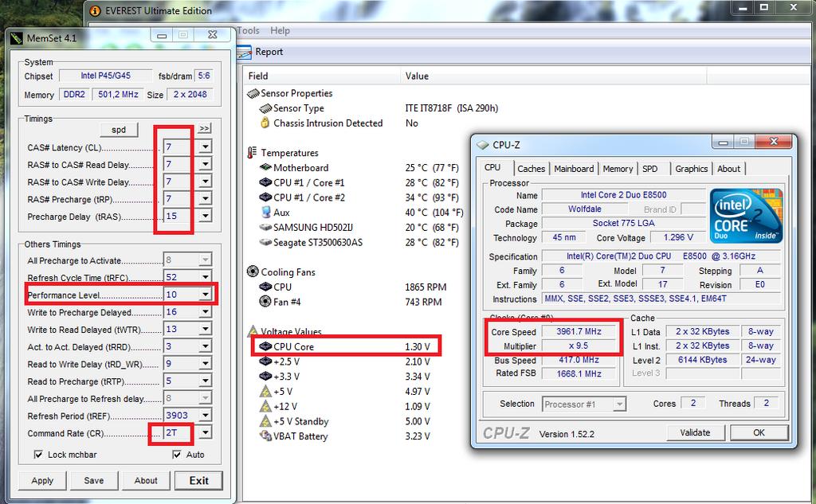Open the Tools menu in EVEREST
The image size is (816, 504).
248,31
